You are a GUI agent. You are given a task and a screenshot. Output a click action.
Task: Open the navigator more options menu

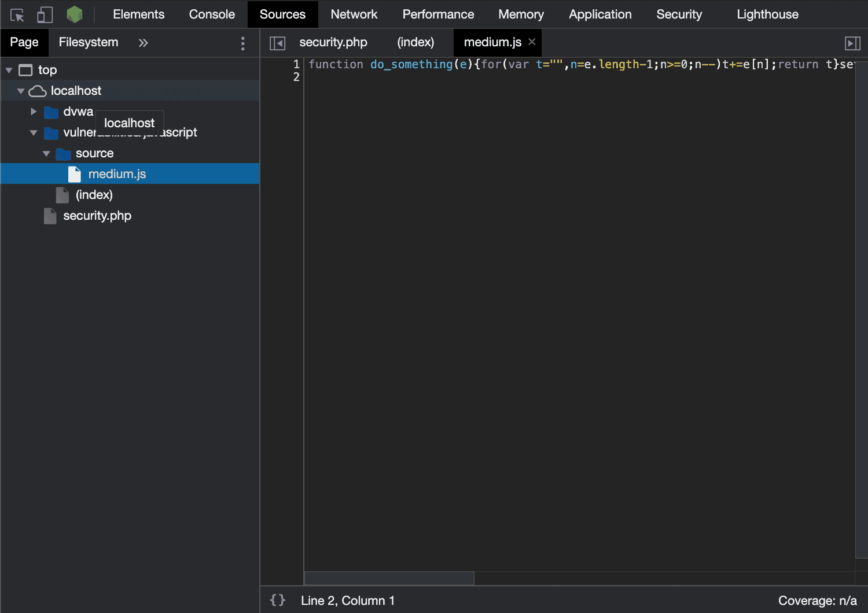coord(242,43)
